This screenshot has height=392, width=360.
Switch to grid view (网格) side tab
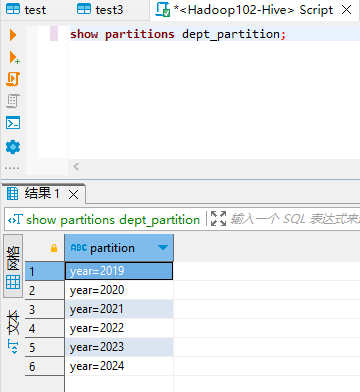[x=13, y=266]
